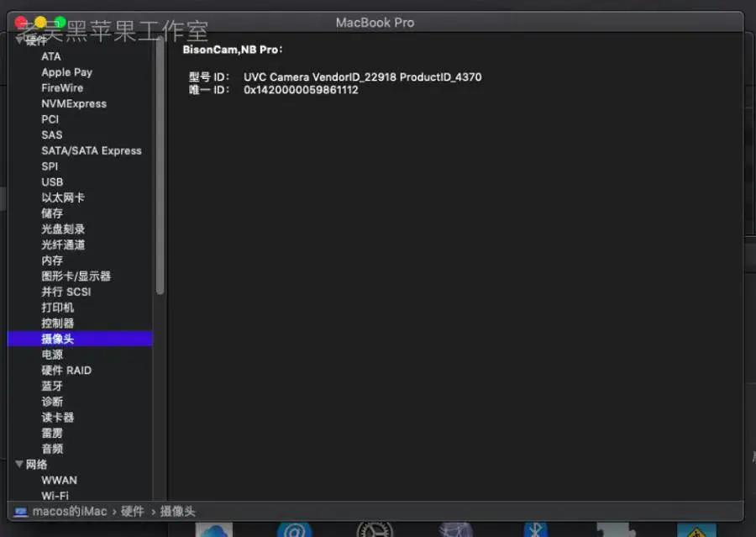Click macos的iMac in the path bar
The image size is (756, 537).
(70, 512)
